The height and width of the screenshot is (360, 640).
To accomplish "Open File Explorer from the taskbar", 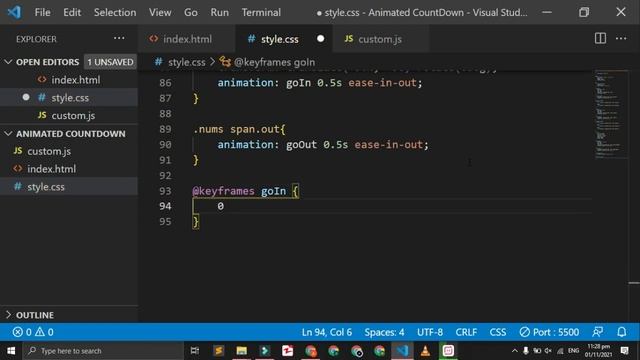I will click(x=242, y=351).
